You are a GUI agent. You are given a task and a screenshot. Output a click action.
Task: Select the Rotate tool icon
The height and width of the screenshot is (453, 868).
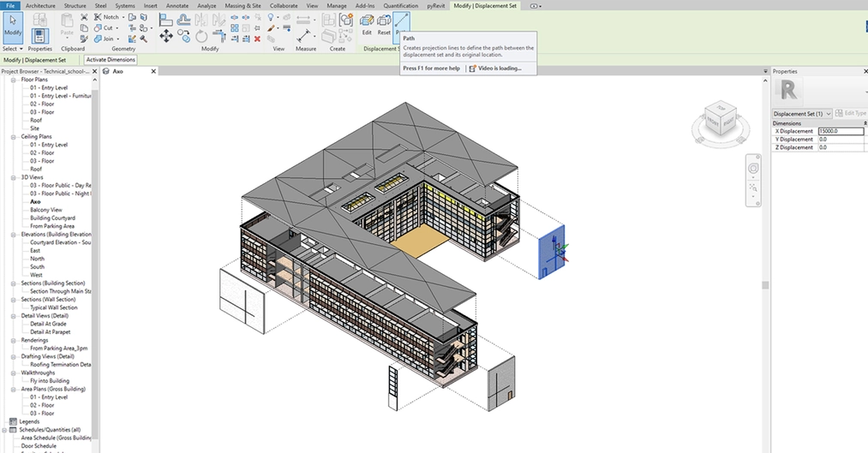pyautogui.click(x=201, y=37)
